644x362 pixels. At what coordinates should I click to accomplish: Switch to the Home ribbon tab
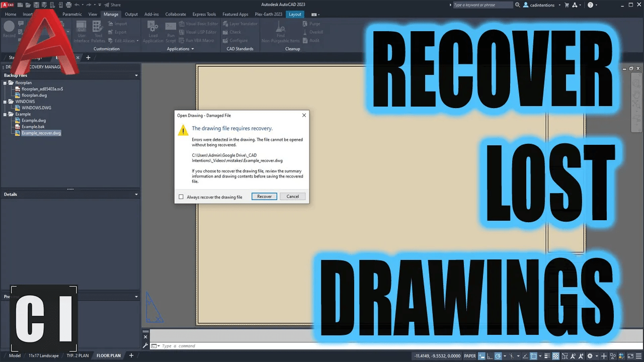pos(10,14)
